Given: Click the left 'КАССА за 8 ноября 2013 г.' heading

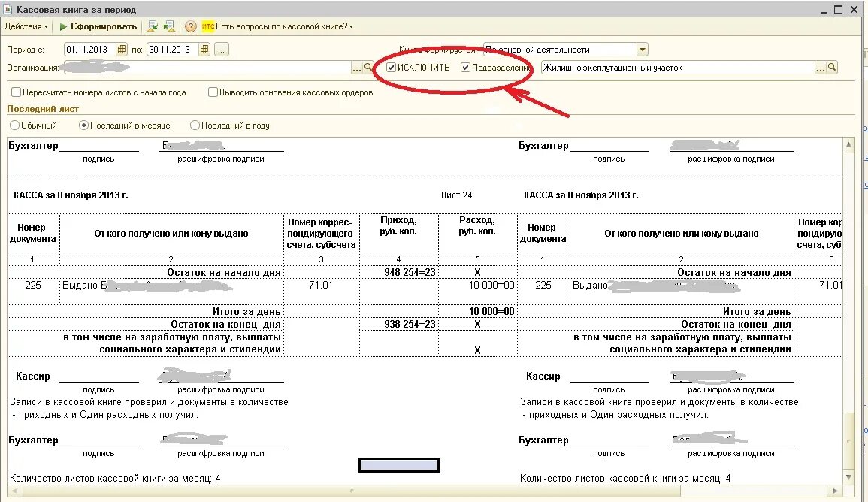Looking at the screenshot, I should (71, 195).
